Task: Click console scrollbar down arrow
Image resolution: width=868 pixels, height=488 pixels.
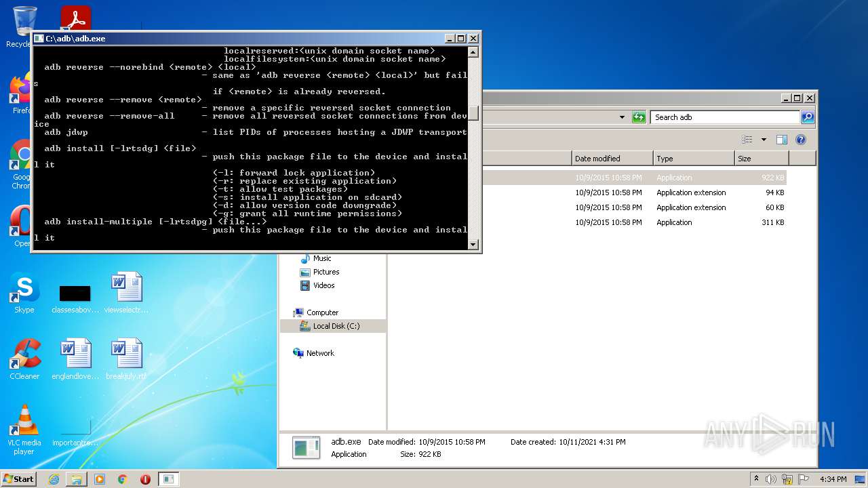Action: (473, 244)
